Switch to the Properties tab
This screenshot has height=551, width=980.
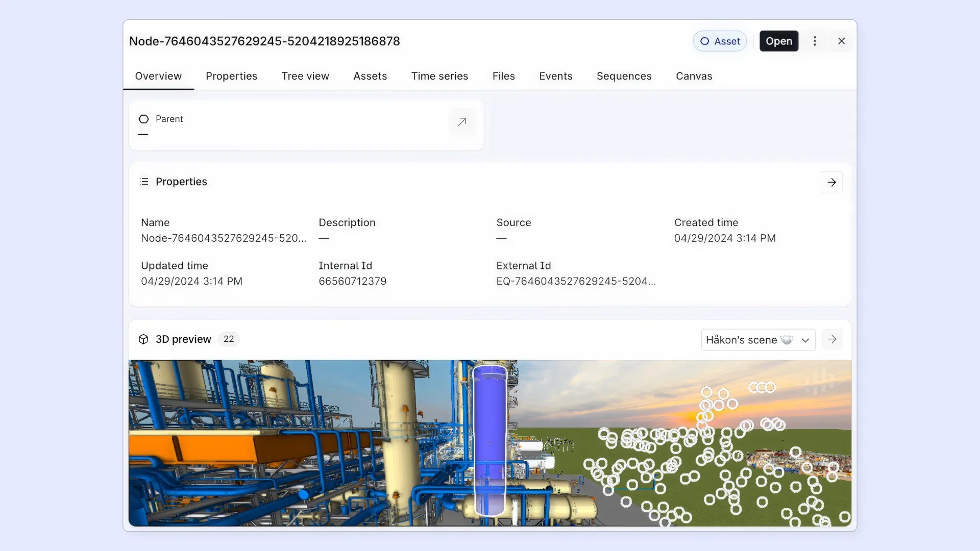pyautogui.click(x=231, y=76)
